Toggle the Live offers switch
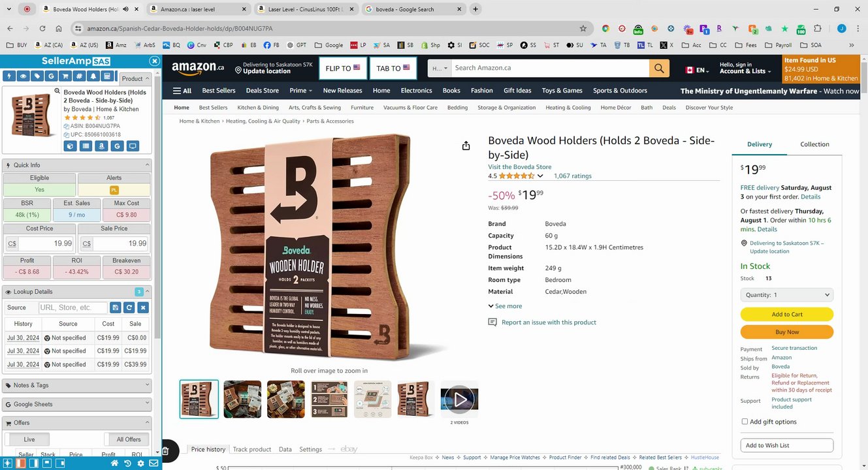This screenshot has height=470, width=868. 29,439
